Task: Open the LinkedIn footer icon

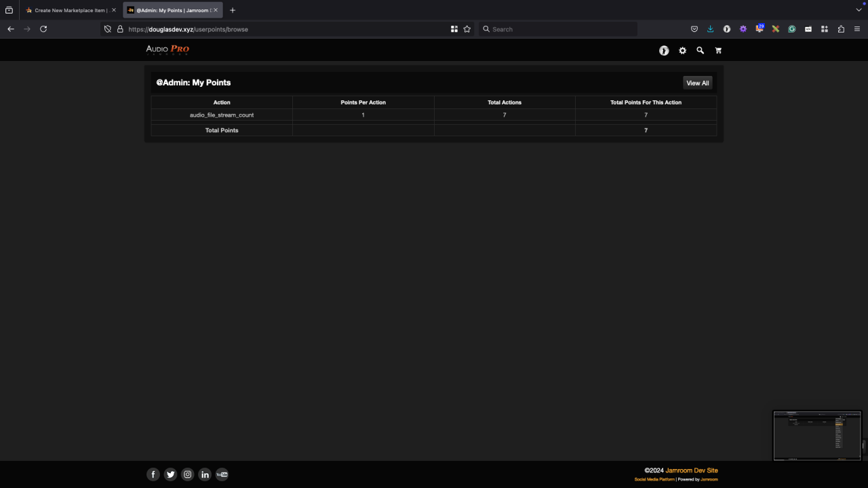Action: point(205,474)
